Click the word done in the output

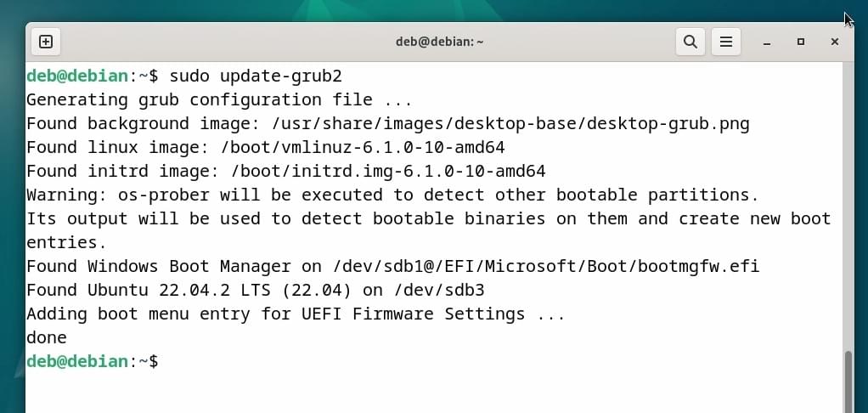[47, 337]
